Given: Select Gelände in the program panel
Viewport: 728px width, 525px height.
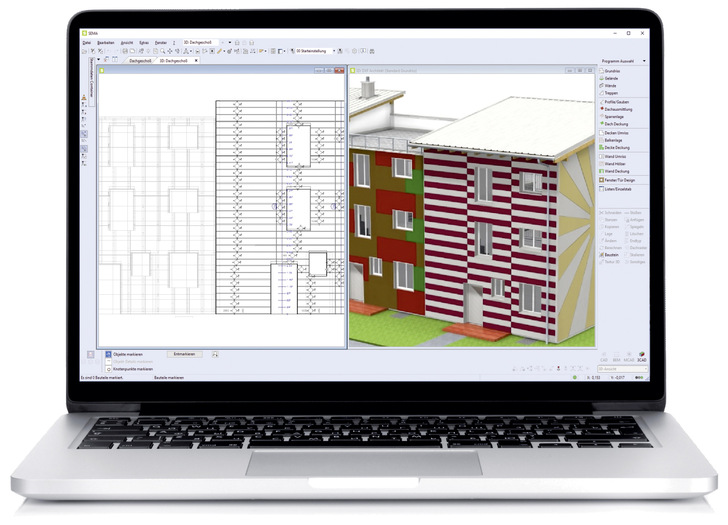Looking at the screenshot, I should pos(610,78).
